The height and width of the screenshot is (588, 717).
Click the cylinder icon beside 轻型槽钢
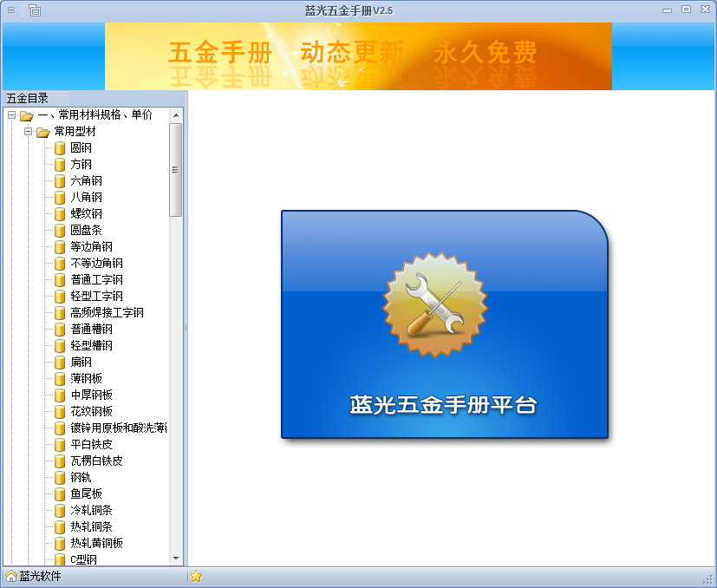(60, 345)
